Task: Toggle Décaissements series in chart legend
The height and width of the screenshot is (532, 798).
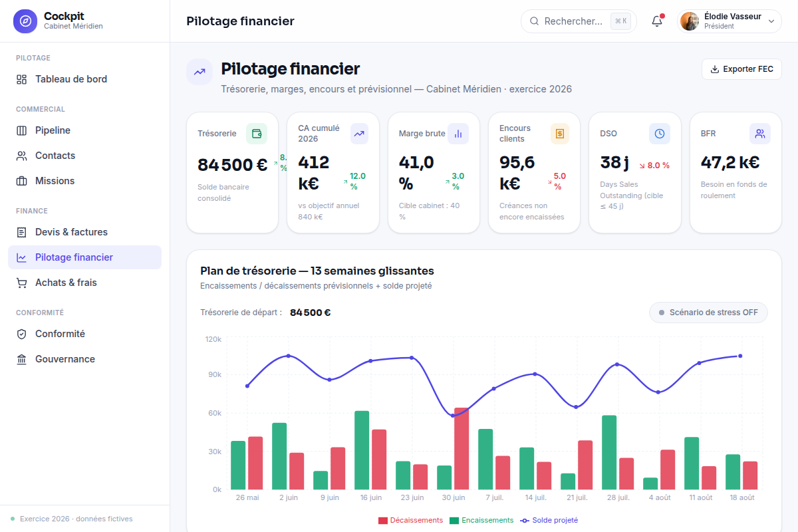Action: coord(410,520)
